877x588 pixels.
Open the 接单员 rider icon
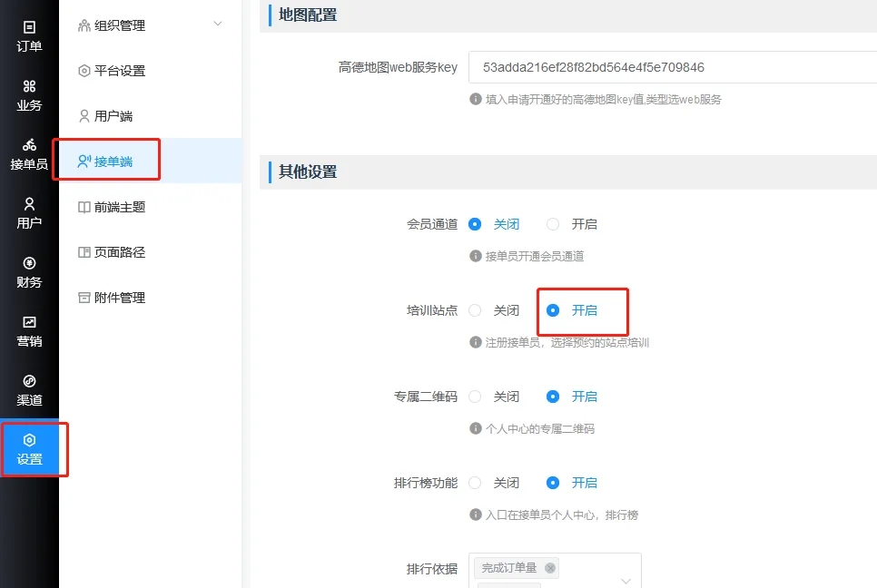(29, 145)
